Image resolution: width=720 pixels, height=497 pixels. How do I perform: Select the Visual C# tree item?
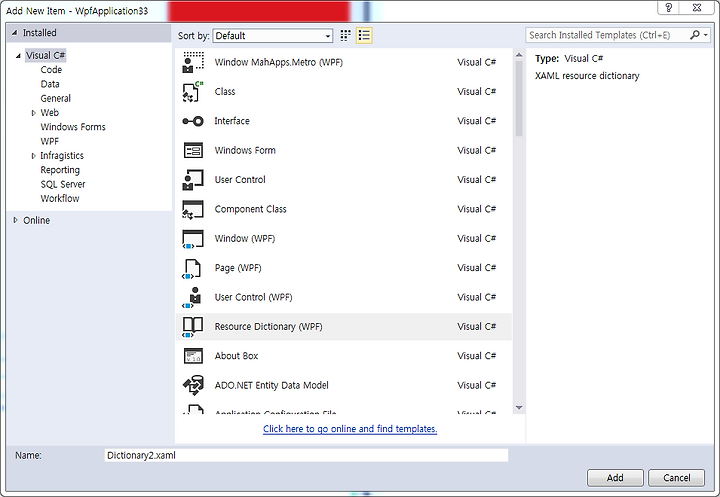(x=45, y=56)
